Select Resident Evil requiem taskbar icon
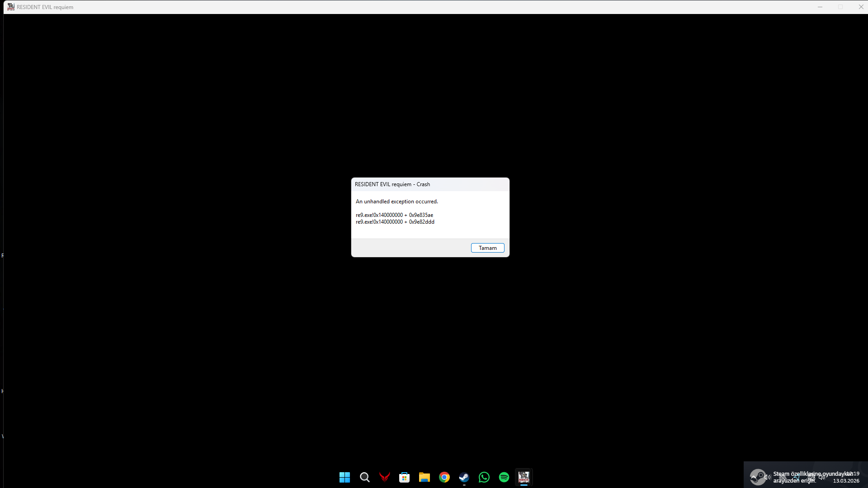 pos(524,477)
